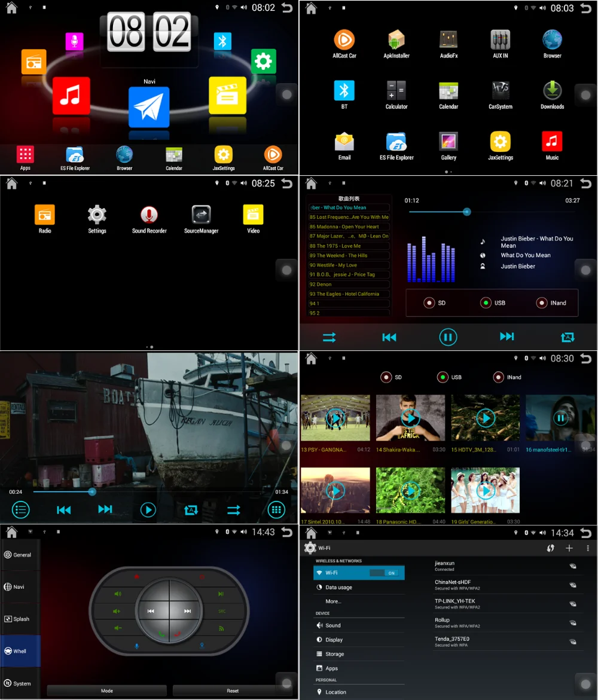This screenshot has width=598, height=700.
Task: Open the Wi-Fi overflow menu dots
Action: tap(588, 548)
